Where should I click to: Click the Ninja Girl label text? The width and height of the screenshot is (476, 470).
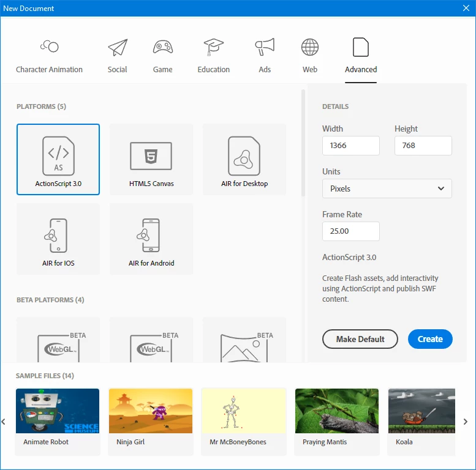[130, 442]
